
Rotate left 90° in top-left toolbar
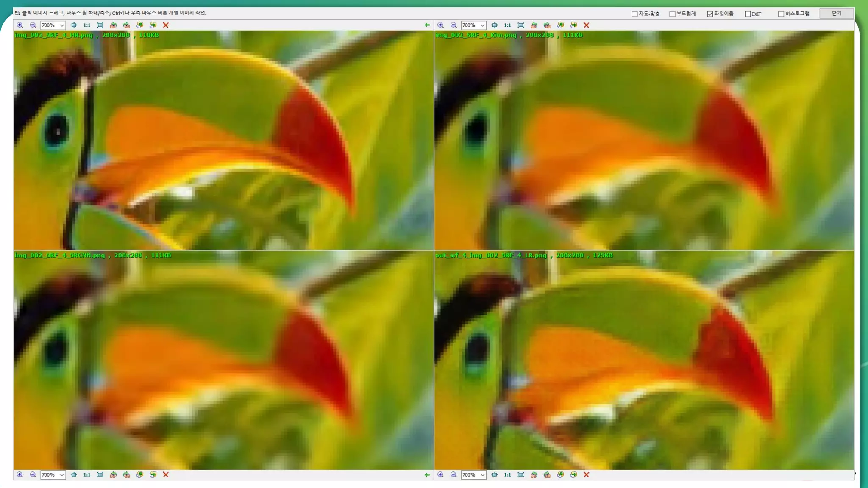[x=113, y=25]
